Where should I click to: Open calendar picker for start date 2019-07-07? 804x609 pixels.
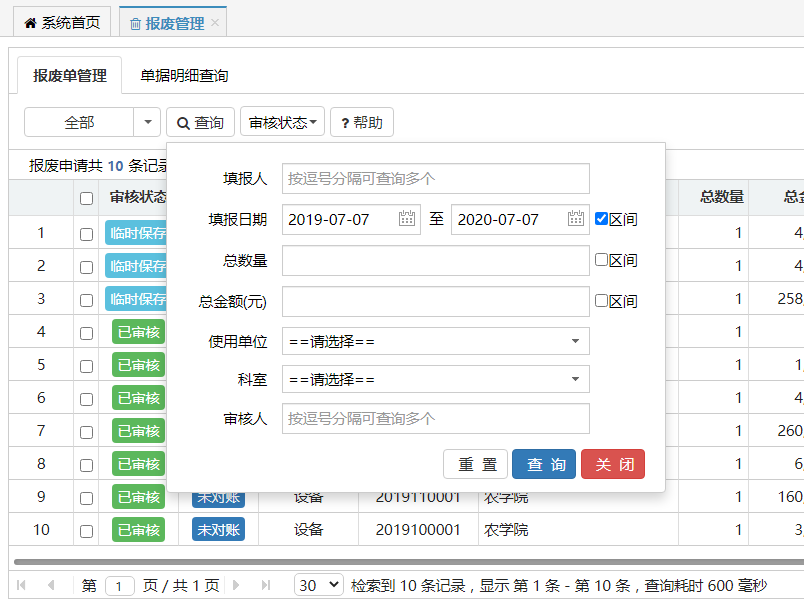point(407,219)
